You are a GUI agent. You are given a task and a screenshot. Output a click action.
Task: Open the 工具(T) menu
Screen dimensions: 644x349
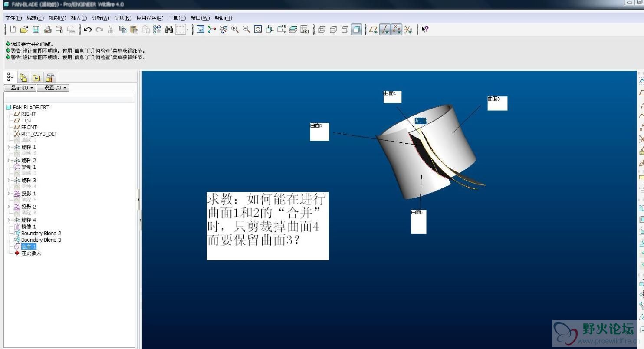coord(177,18)
